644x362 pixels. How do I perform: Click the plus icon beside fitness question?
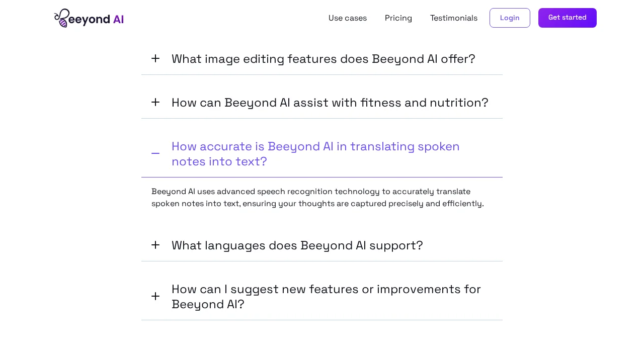click(x=155, y=103)
